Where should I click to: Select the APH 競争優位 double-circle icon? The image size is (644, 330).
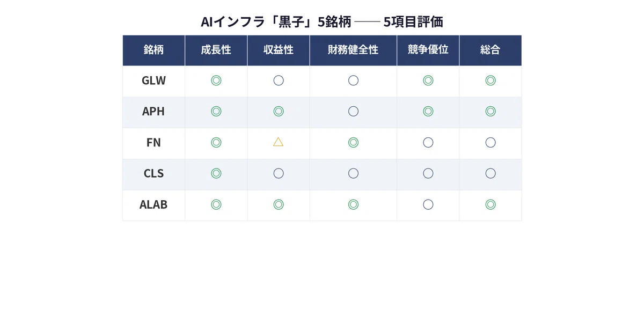click(x=428, y=112)
